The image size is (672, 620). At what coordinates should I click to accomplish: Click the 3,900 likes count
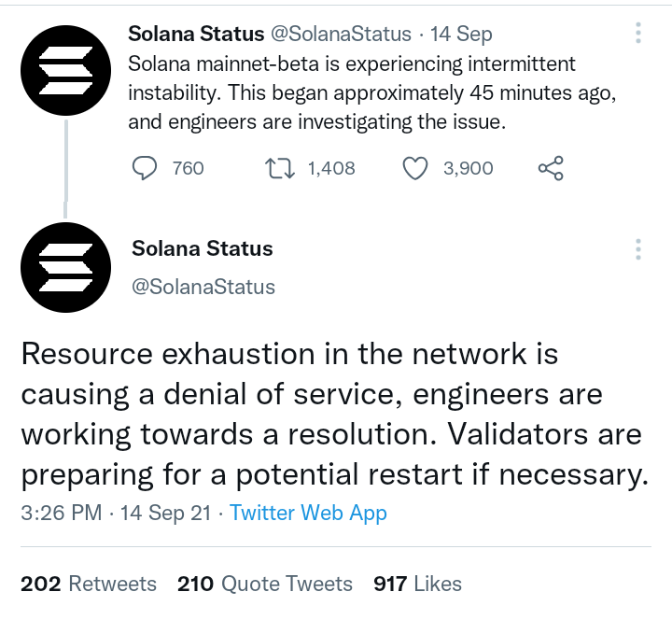468,168
